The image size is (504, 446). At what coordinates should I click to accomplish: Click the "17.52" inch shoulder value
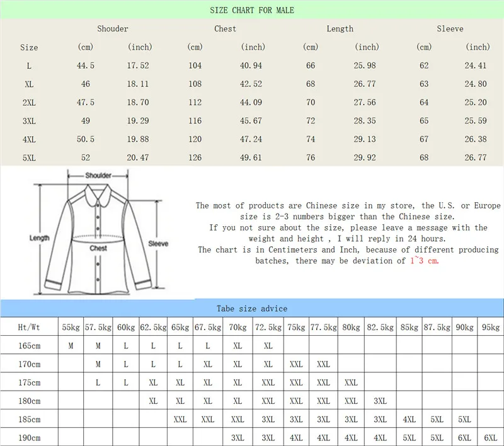pyautogui.click(x=138, y=66)
